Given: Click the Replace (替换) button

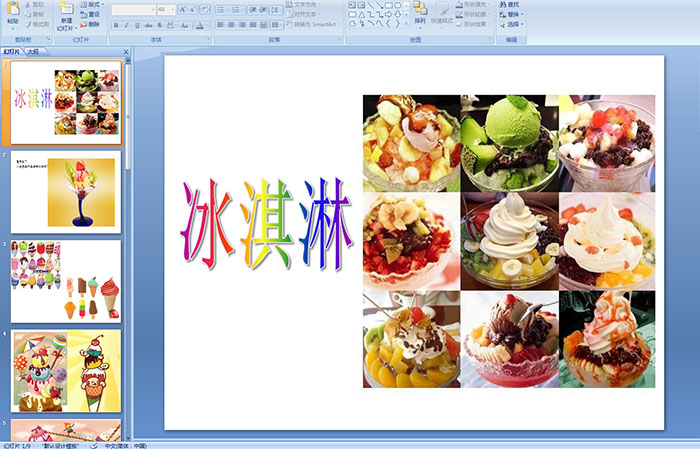Looking at the screenshot, I should point(509,14).
